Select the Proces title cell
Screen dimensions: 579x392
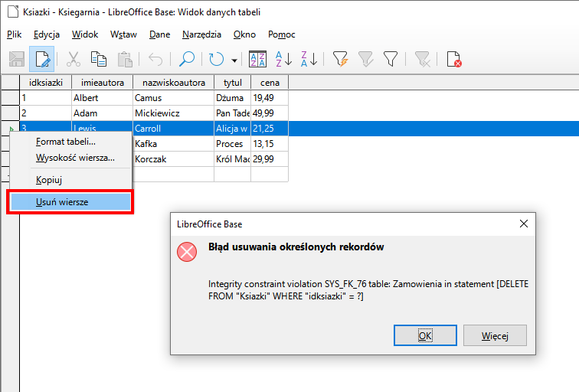pyautogui.click(x=233, y=144)
